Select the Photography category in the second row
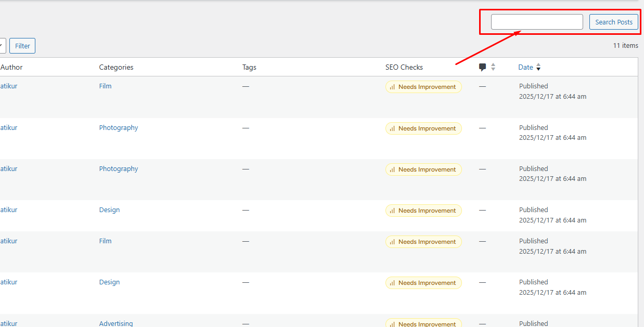This screenshot has height=327, width=644. (x=119, y=128)
